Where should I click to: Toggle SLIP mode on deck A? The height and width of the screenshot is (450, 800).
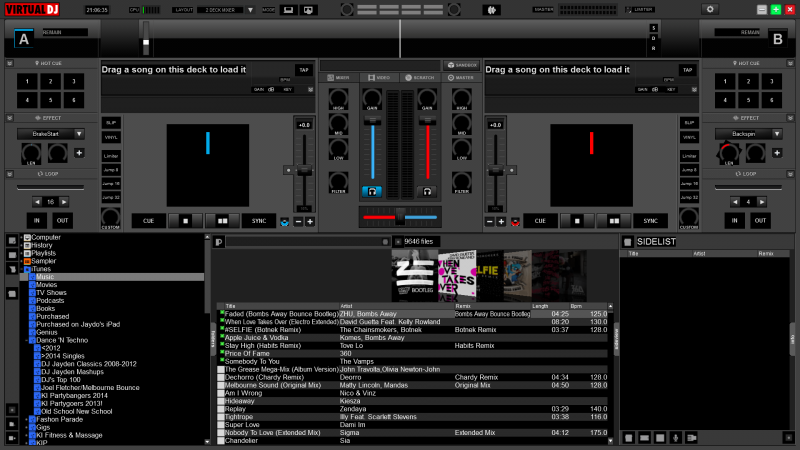[x=111, y=123]
